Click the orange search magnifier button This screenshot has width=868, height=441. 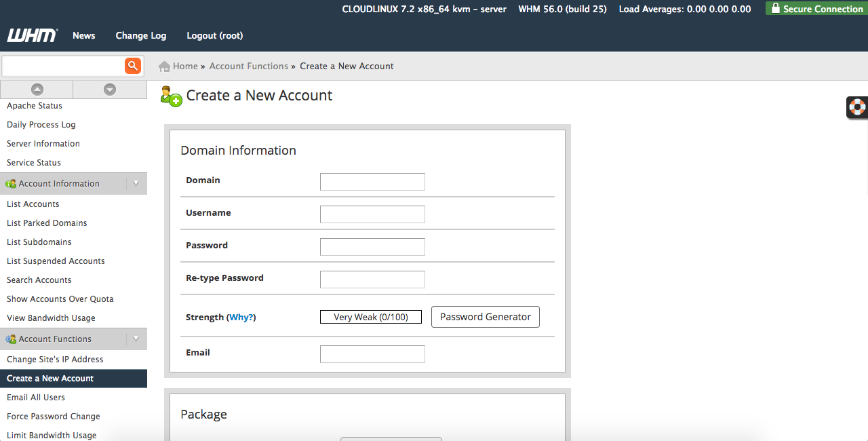coord(132,66)
